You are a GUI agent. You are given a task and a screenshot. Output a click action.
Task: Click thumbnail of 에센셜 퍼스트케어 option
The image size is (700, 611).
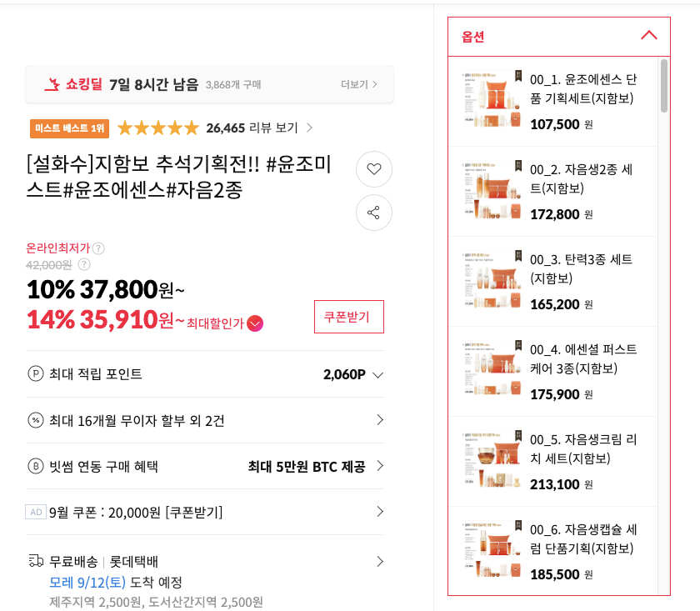pos(492,370)
